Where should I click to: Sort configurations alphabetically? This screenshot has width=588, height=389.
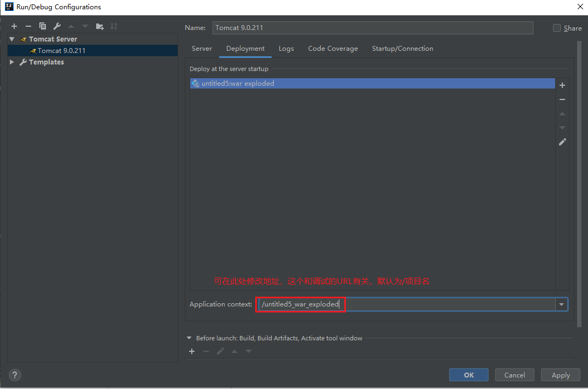114,26
